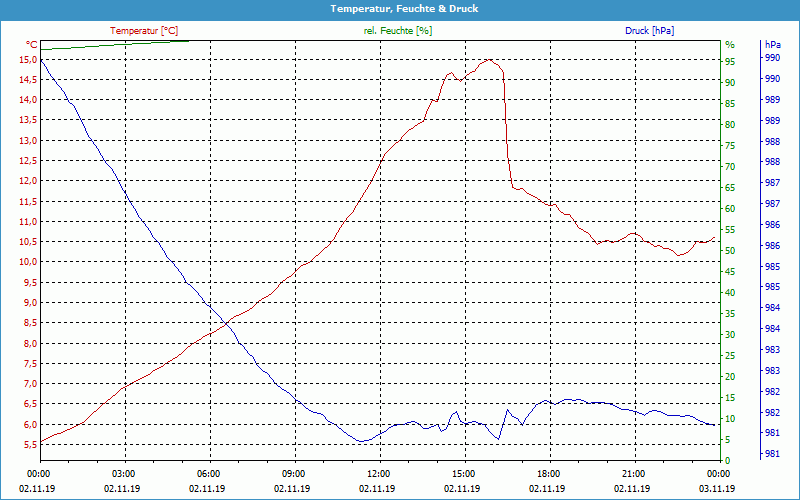Image resolution: width=800 pixels, height=500 pixels.
Task: Select the 'Temperatur [°C]' legend label
Action: (144, 31)
